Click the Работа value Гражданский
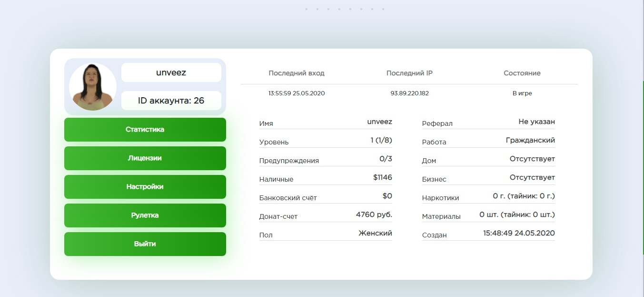This screenshot has height=297, width=644. (x=530, y=140)
